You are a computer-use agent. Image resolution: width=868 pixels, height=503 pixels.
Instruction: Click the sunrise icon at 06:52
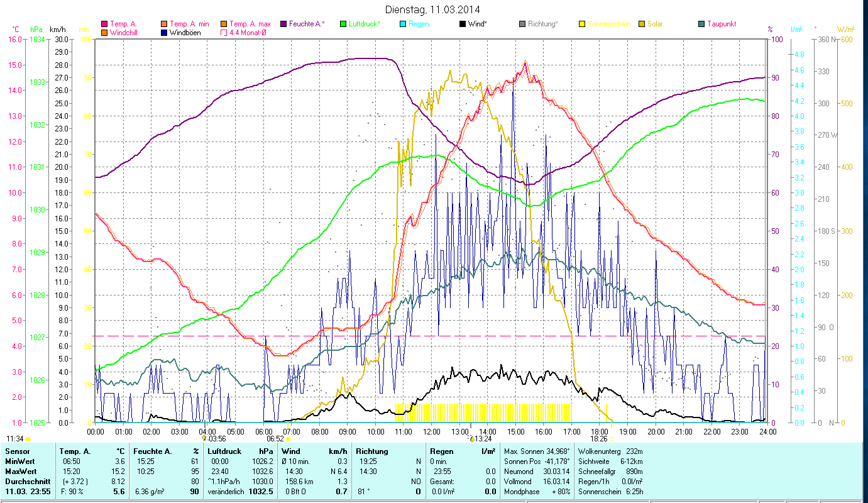(288, 439)
